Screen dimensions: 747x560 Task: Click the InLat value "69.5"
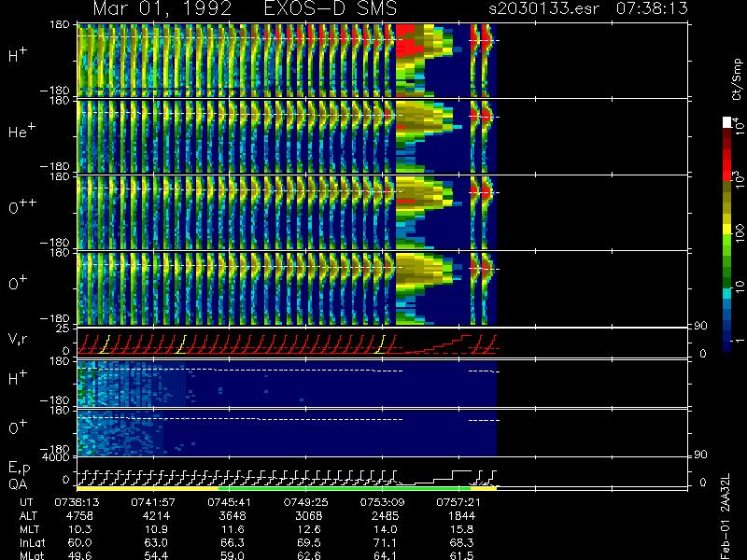click(309, 543)
